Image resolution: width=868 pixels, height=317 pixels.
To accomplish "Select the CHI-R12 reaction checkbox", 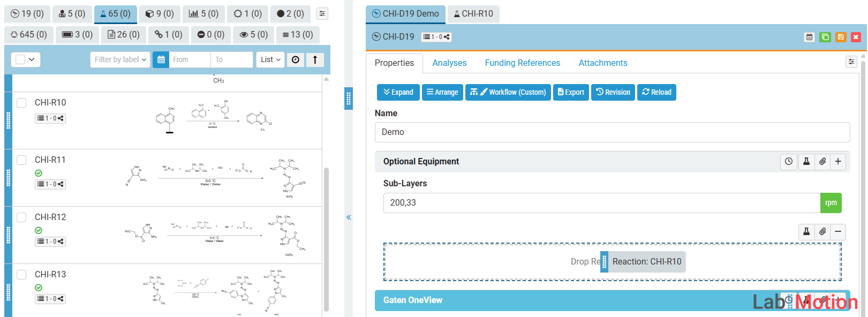I will [21, 217].
